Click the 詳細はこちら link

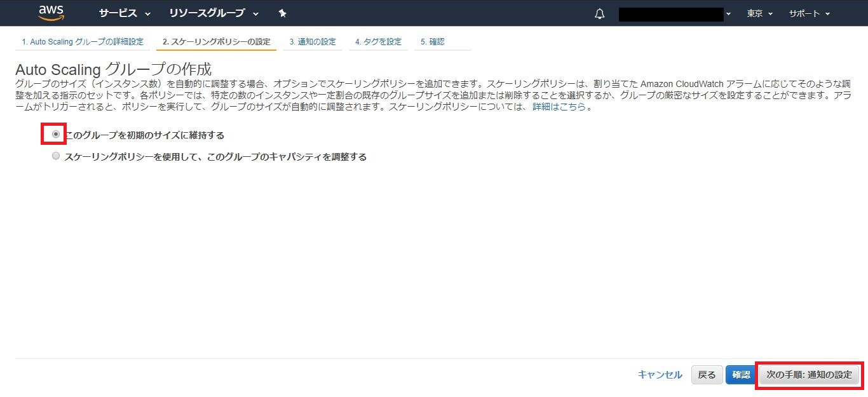point(559,107)
